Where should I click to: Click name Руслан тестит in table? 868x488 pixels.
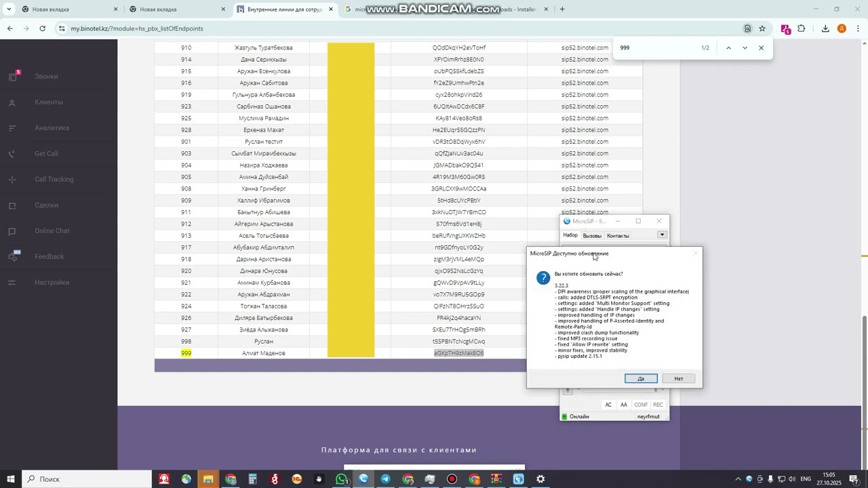pos(264,142)
